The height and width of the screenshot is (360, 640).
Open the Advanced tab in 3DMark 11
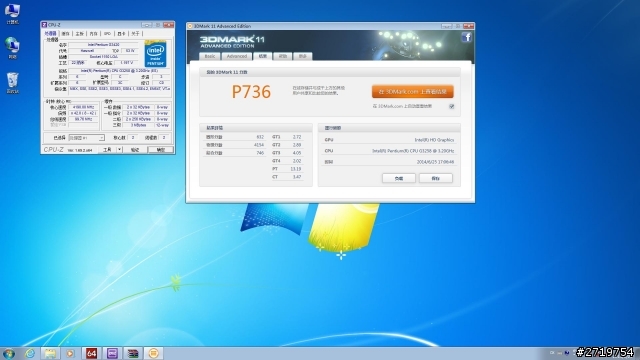(237, 56)
